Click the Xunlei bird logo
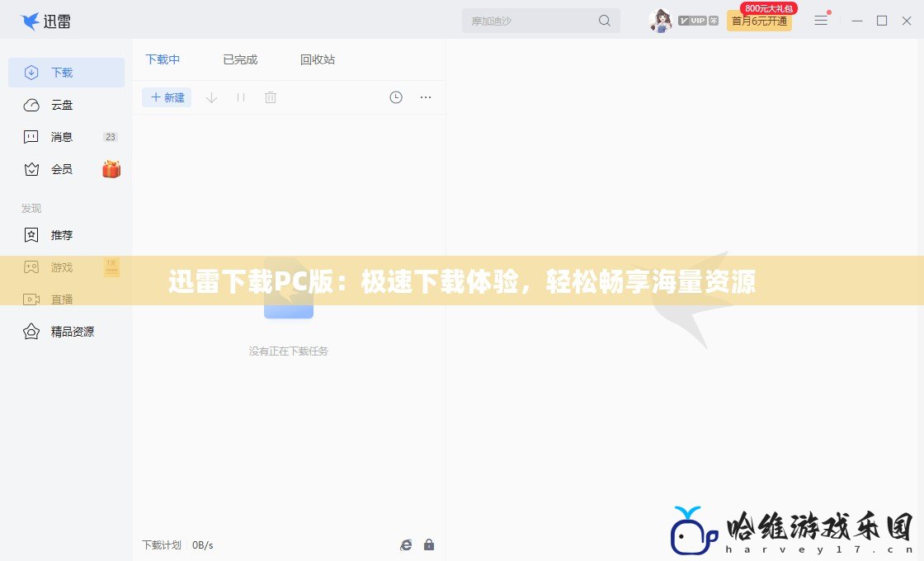 pos(30,21)
